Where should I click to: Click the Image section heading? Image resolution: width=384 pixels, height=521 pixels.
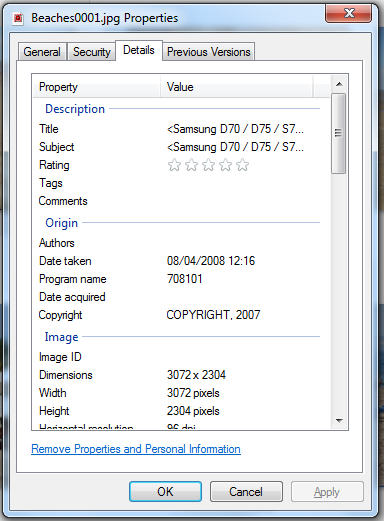click(x=62, y=337)
